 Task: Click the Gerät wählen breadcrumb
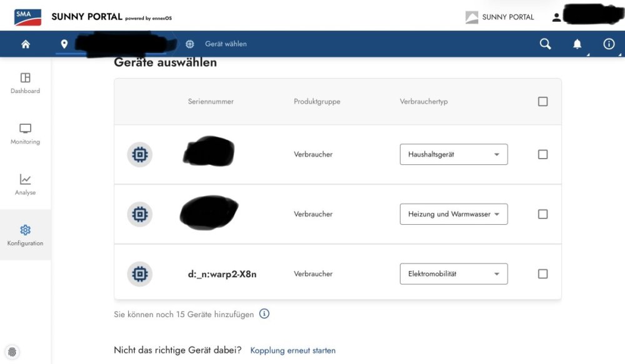tap(226, 44)
